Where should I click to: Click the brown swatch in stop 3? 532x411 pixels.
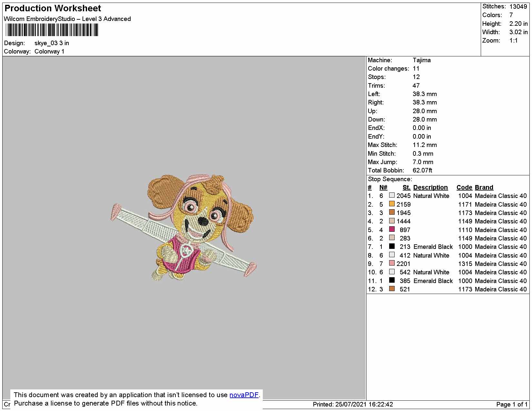click(392, 212)
